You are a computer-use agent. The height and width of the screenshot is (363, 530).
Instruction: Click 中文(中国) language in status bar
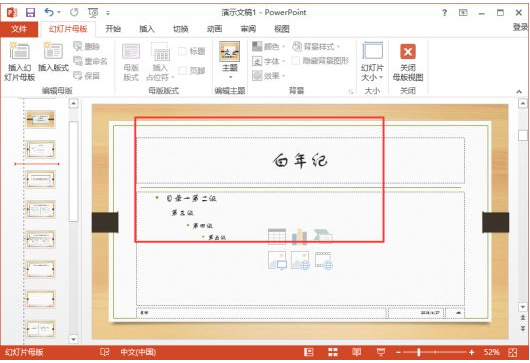138,353
